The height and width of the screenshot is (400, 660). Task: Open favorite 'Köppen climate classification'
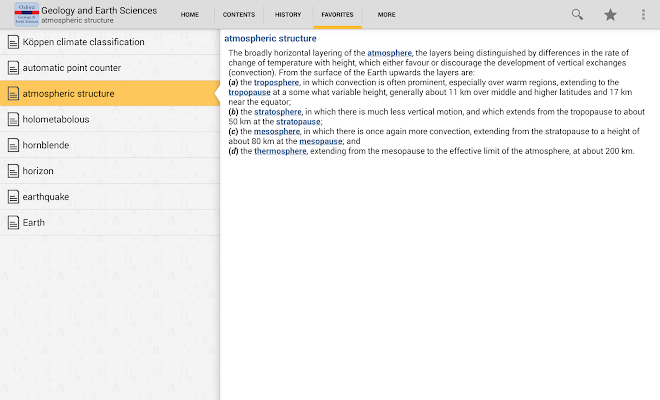click(110, 42)
